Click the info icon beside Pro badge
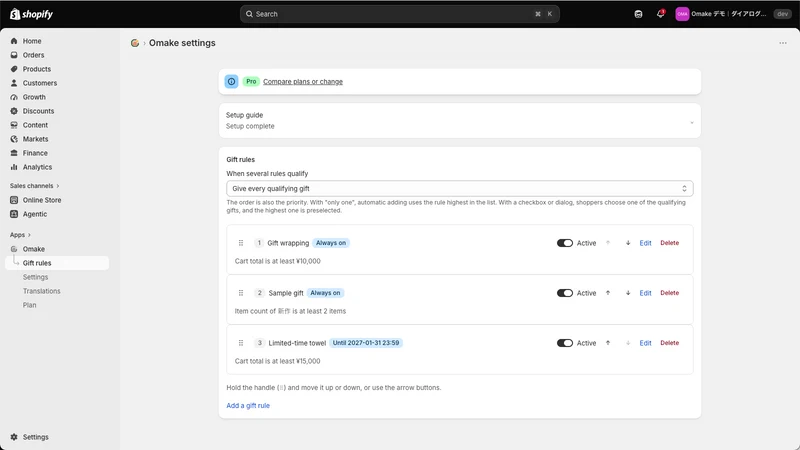This screenshot has width=800, height=450. click(x=232, y=82)
